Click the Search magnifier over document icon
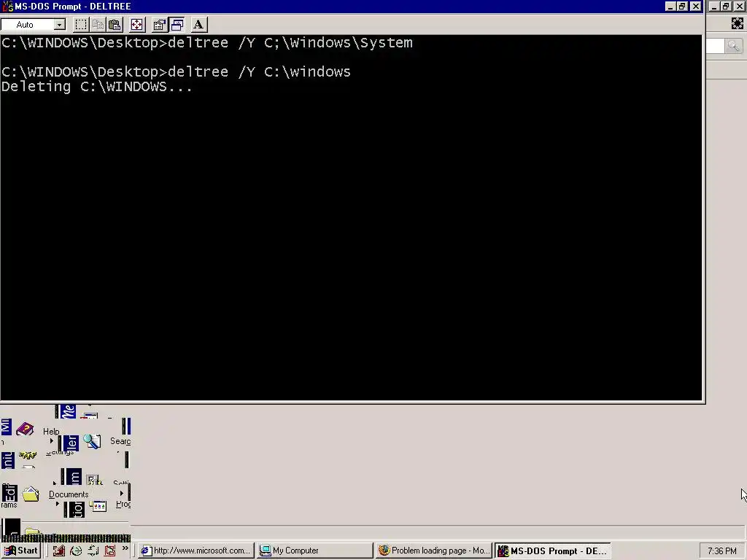The width and height of the screenshot is (747, 560). [x=92, y=441]
